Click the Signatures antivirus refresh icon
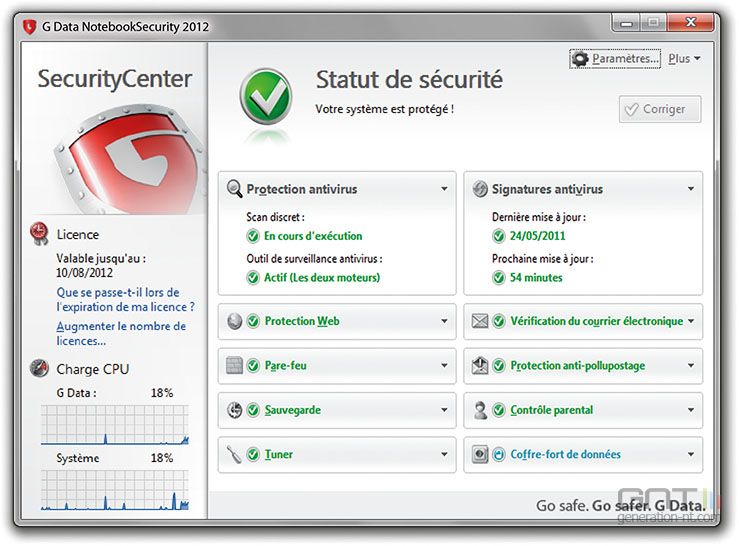739x546 pixels. coord(480,189)
